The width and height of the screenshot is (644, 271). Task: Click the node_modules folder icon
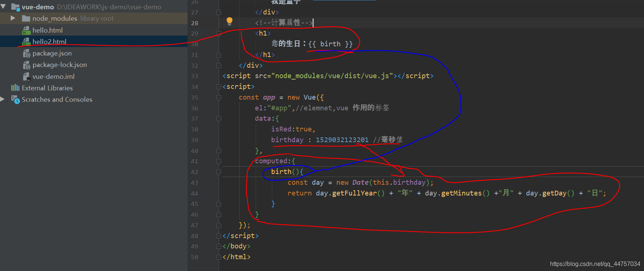point(26,19)
